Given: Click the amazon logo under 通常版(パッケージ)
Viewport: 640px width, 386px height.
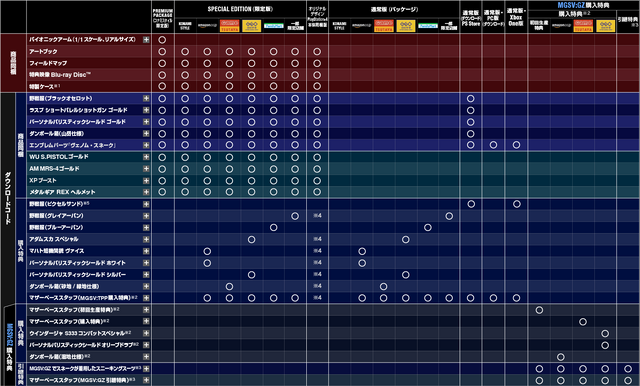Looking at the screenshot, I should pos(362,26).
